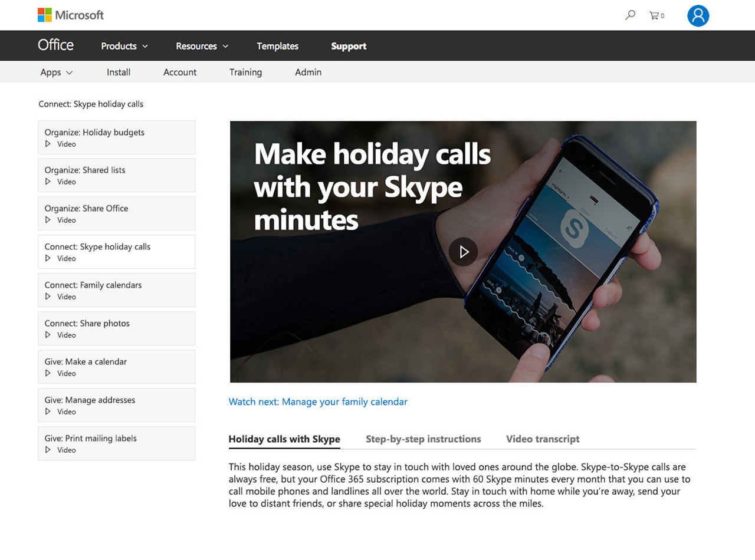This screenshot has height=560, width=755.
Task: Play the "Give: Print mailing labels" video
Action: 116,443
